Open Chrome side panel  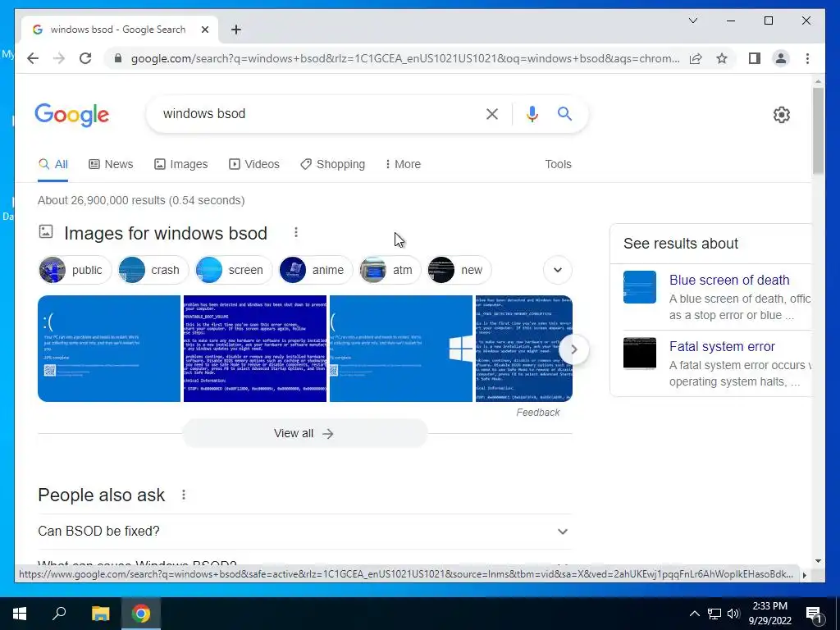point(755,58)
